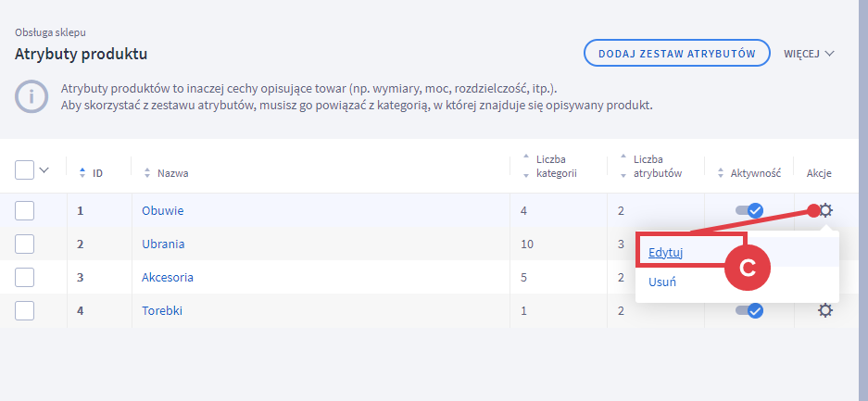This screenshot has width=868, height=401.
Task: Choose Edytuj from the actions menu
Action: [665, 253]
